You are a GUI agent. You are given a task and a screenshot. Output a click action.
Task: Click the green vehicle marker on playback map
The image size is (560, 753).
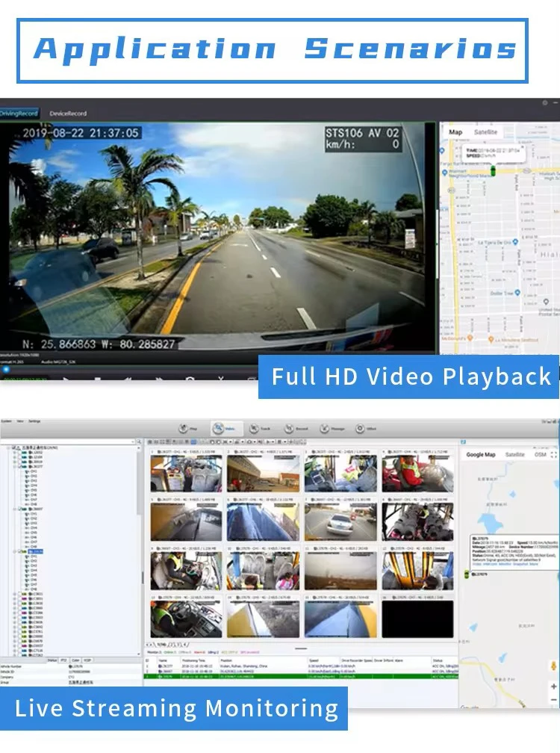493,172
